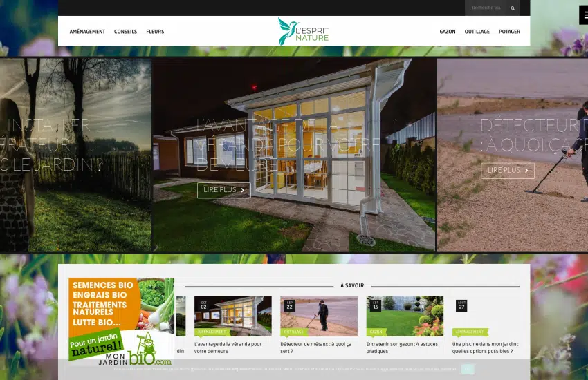Select the OUTILLAGE tag on detector card
The width and height of the screenshot is (588, 380).
(x=295, y=332)
